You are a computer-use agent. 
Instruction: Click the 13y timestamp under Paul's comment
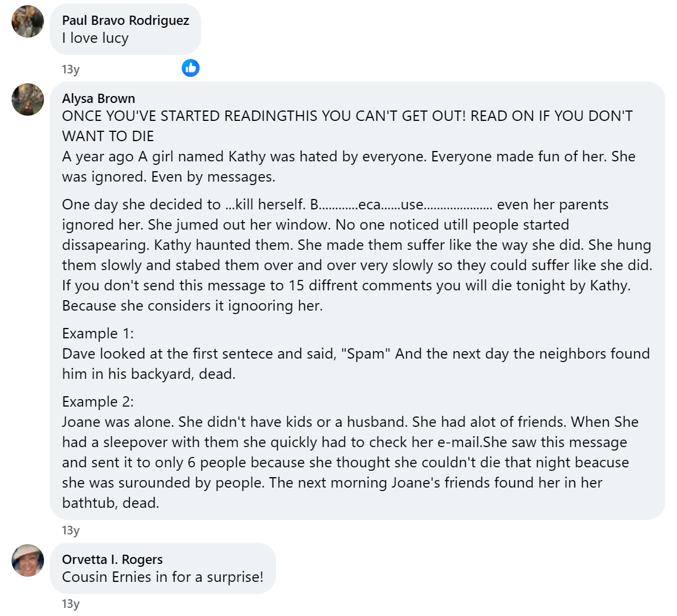click(x=71, y=69)
